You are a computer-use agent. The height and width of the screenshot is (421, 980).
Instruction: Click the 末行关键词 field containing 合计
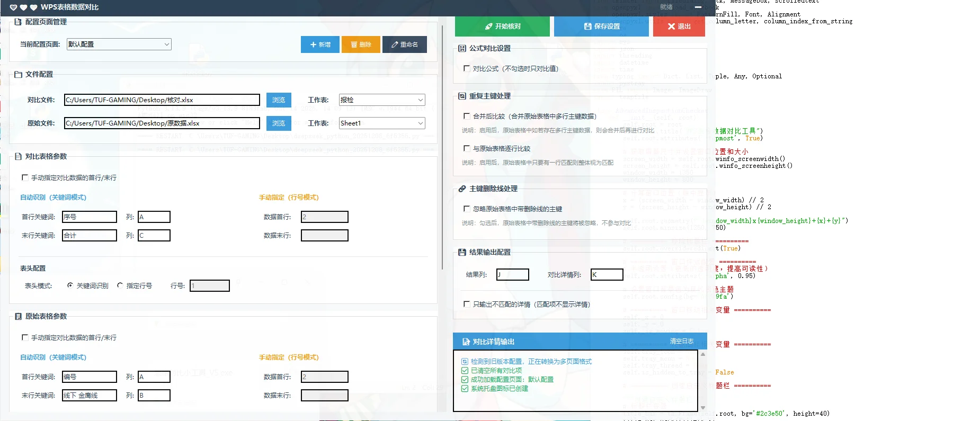[89, 236]
